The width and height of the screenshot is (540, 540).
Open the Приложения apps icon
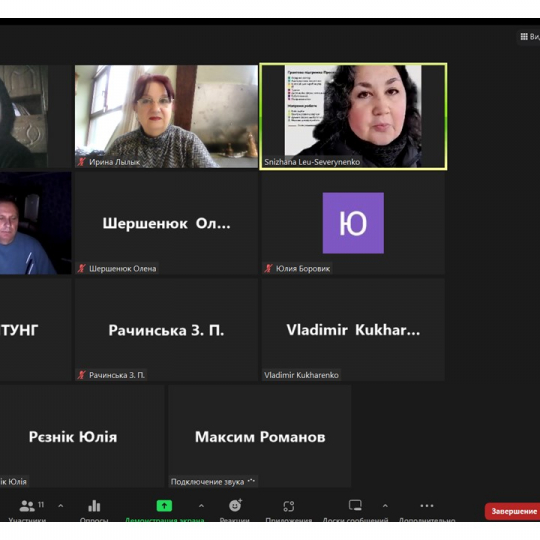click(289, 506)
